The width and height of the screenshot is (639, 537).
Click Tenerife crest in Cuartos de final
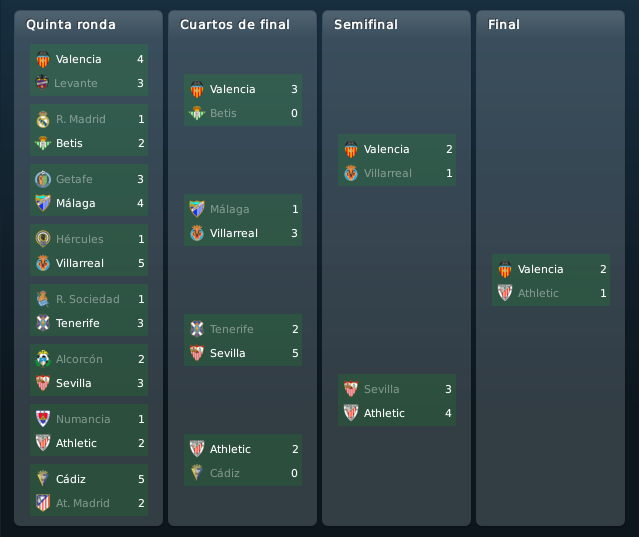point(197,329)
